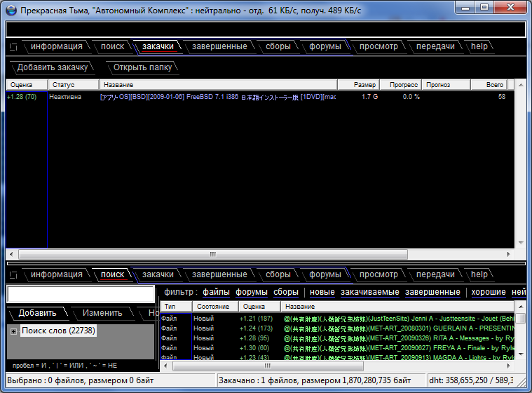Toggle the "новые" filter option
Image resolution: width=532 pixels, height=393 pixels.
322,292
